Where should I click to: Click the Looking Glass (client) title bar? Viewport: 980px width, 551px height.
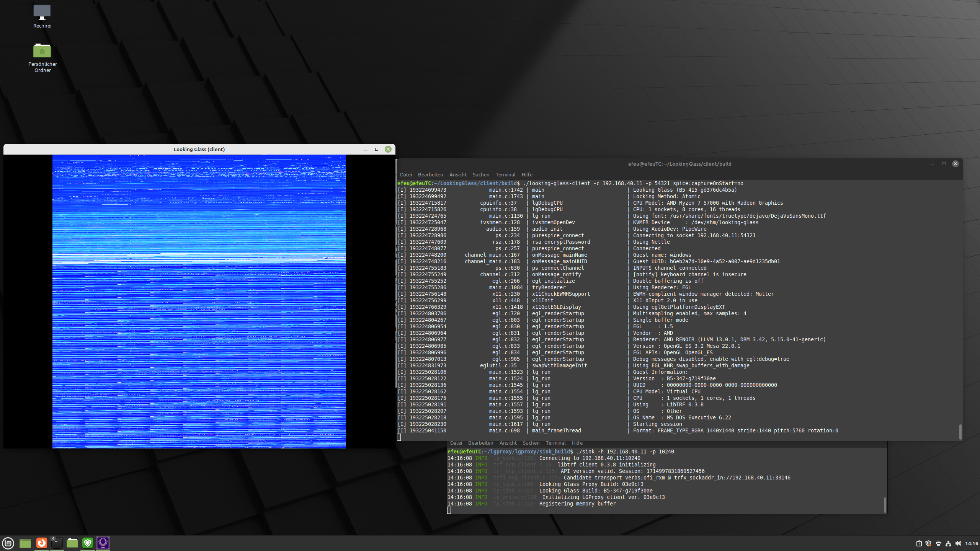click(x=199, y=149)
